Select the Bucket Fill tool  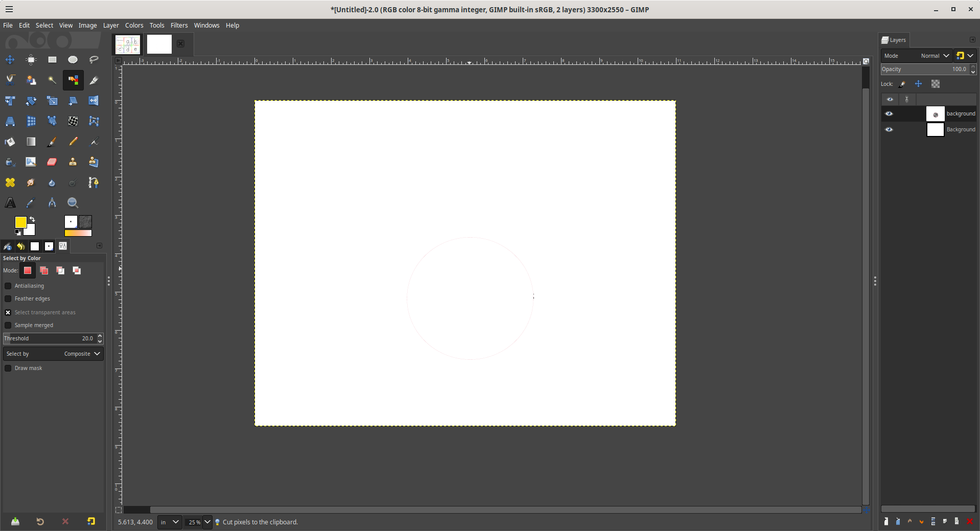point(10,142)
